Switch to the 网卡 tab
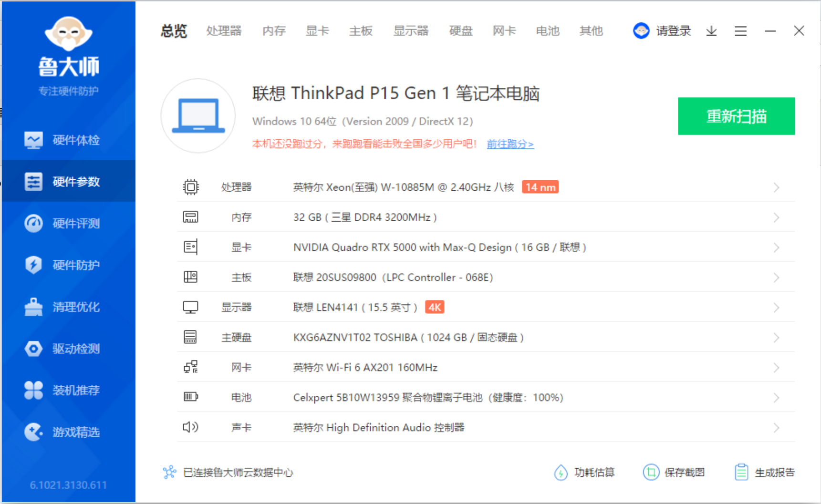The height and width of the screenshot is (504, 821). (x=504, y=31)
